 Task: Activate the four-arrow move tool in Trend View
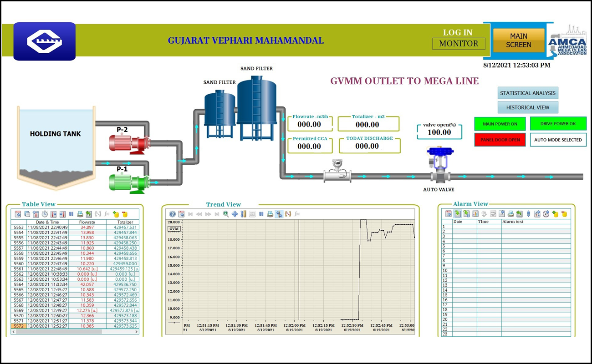pos(235,214)
